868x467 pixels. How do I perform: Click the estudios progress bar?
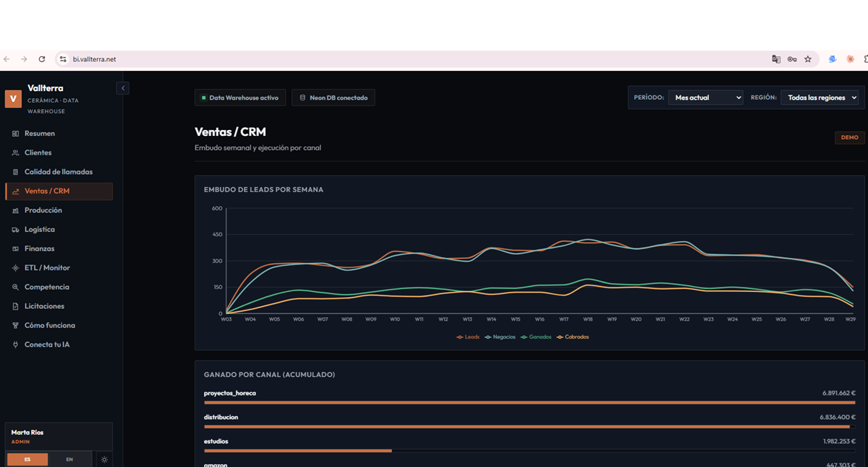click(x=529, y=451)
